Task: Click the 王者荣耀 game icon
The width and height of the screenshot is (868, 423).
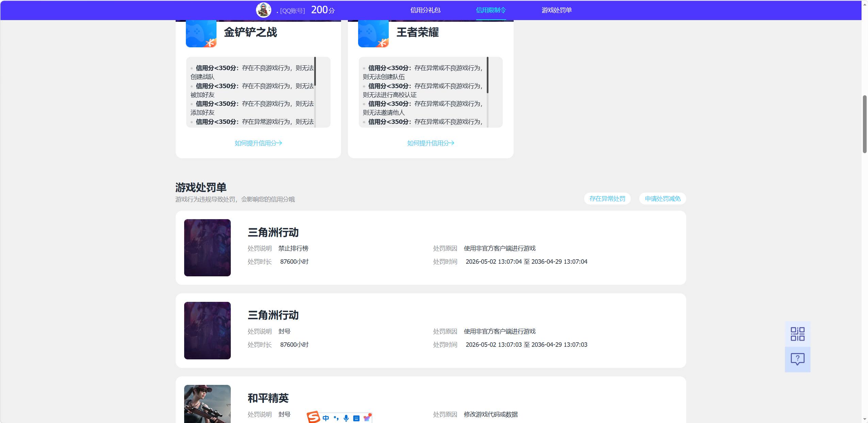Action: (x=373, y=33)
